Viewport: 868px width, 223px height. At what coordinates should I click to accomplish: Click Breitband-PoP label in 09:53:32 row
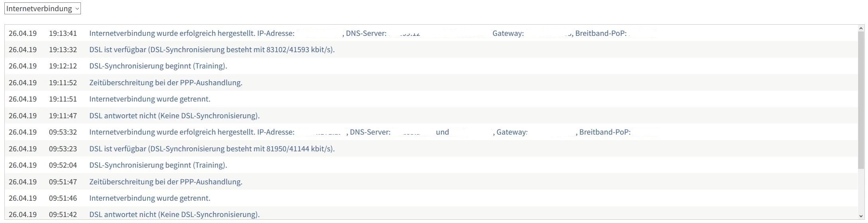[605, 132]
